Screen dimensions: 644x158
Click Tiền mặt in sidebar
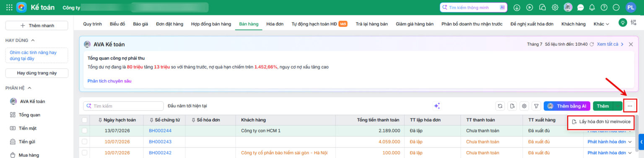tap(27, 128)
